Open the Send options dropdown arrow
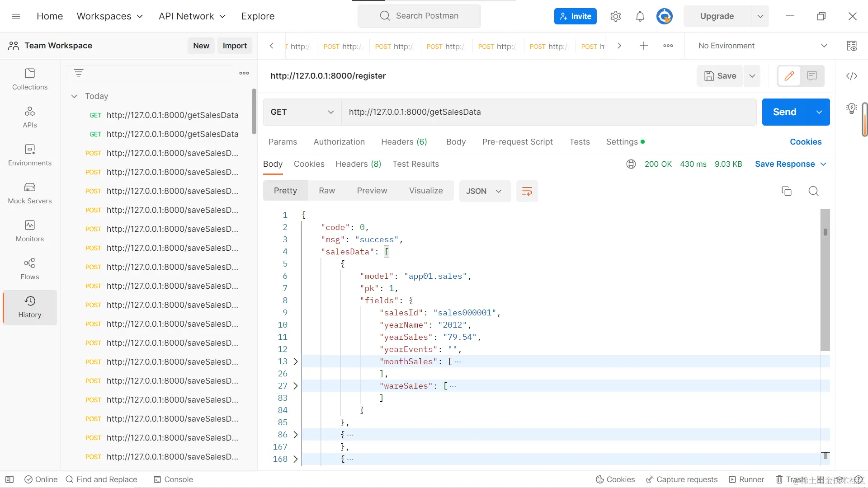Image resolution: width=868 pixels, height=488 pixels. pyautogui.click(x=819, y=112)
